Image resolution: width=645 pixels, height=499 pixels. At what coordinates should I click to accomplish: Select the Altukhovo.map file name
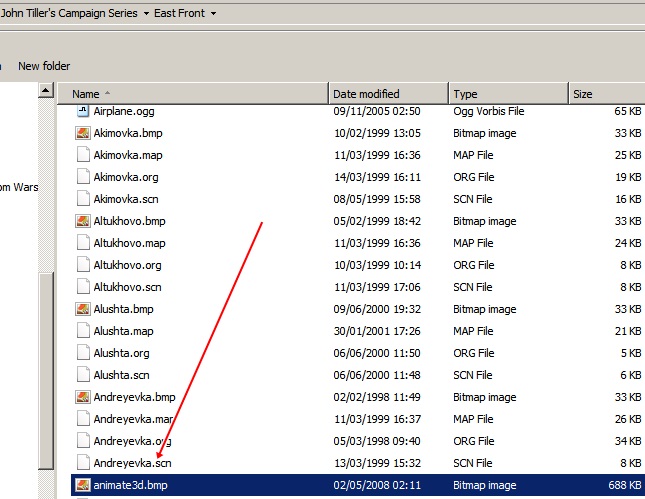coord(129,243)
